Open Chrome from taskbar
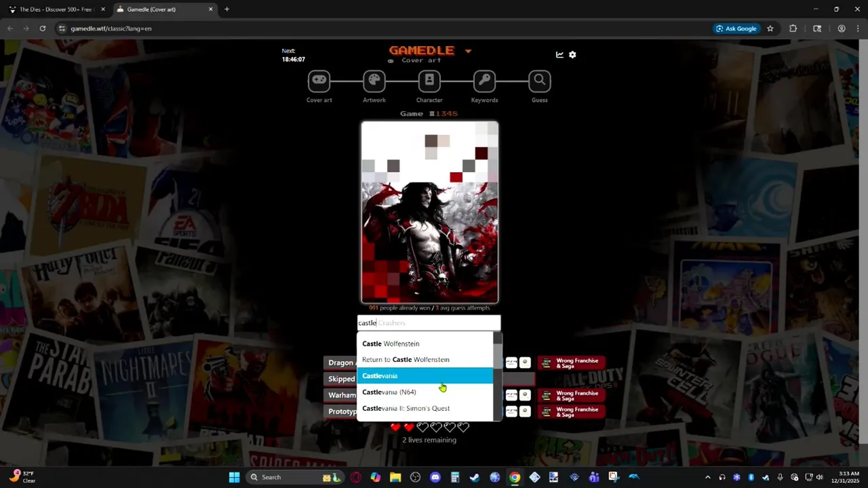 [x=515, y=477]
